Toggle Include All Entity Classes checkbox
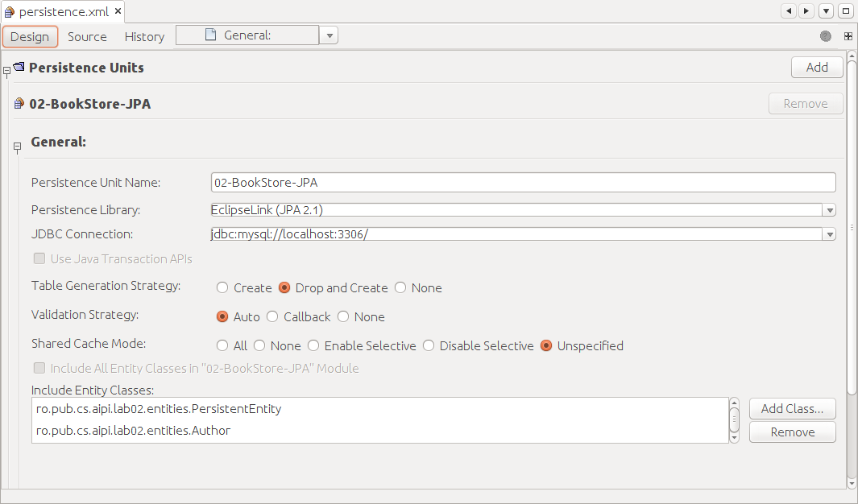 pyautogui.click(x=39, y=368)
